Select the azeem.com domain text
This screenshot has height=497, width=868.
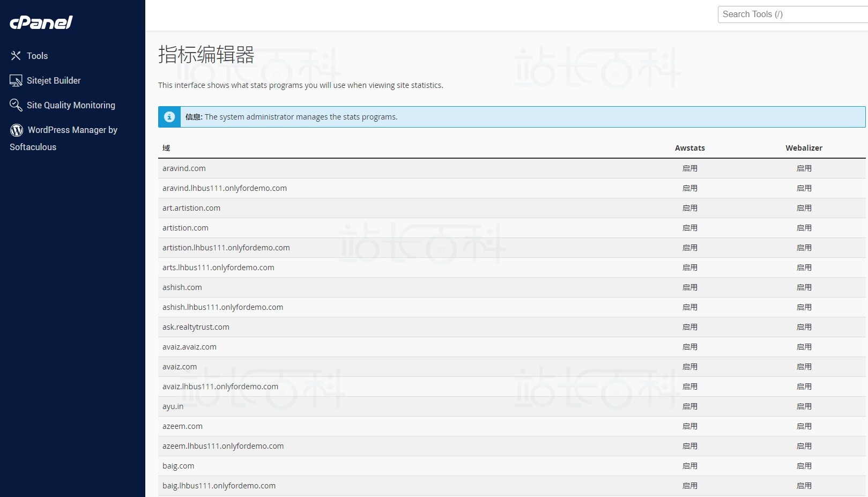click(182, 426)
